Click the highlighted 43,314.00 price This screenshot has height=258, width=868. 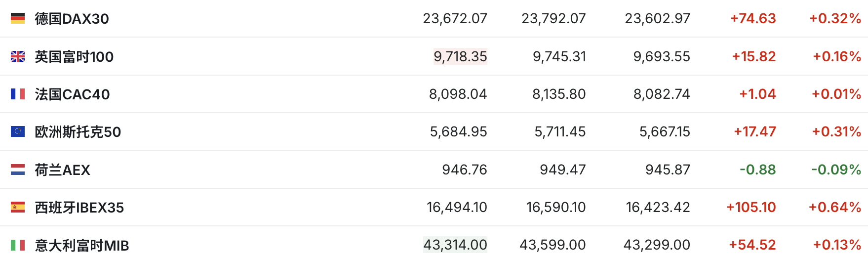pos(455,245)
